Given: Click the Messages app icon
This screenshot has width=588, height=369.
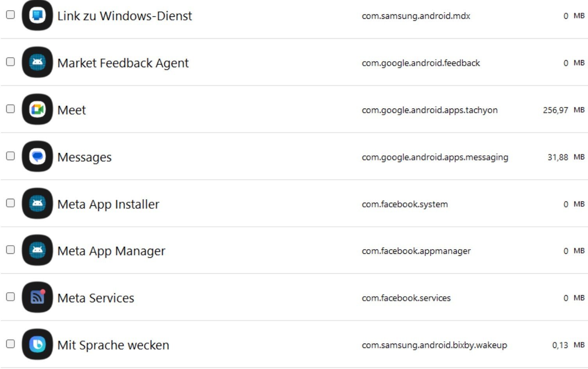Looking at the screenshot, I should [x=37, y=157].
